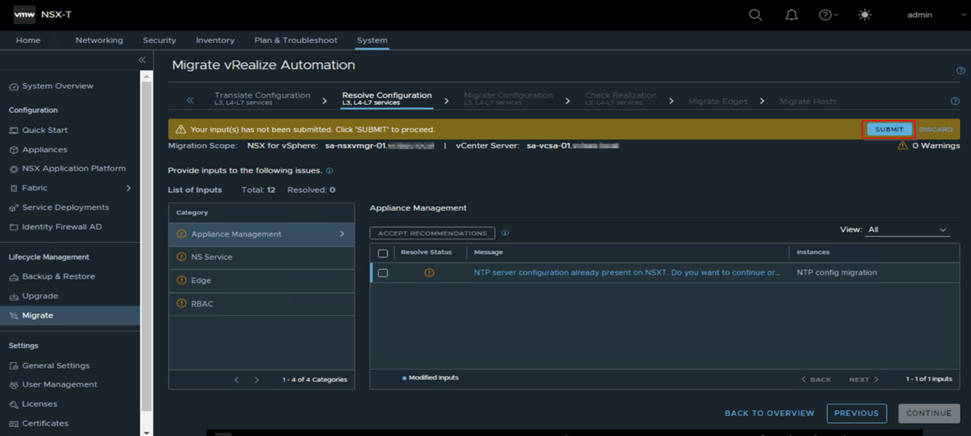Click the SUBMIT button

pos(888,130)
